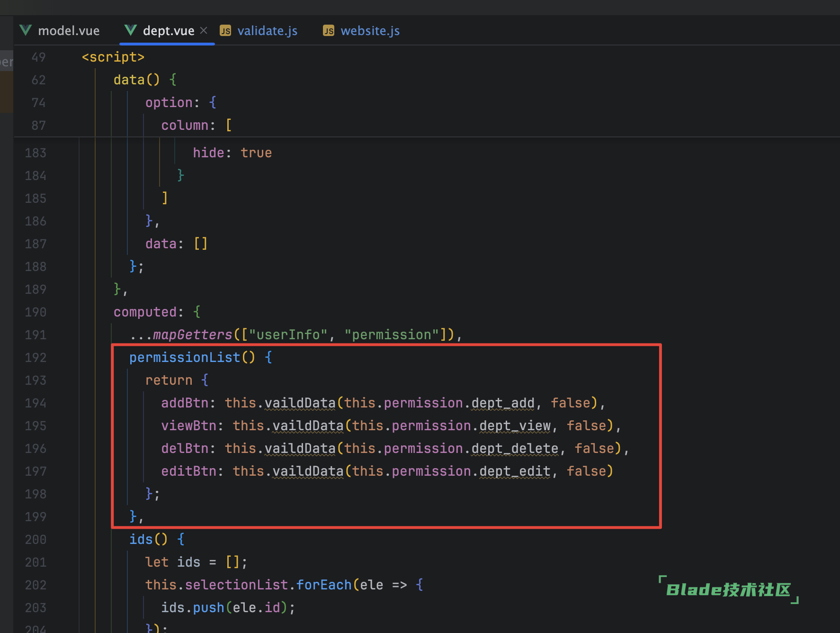Place cursor on hide: true
Image resolution: width=840 pixels, height=633 pixels.
tap(232, 153)
